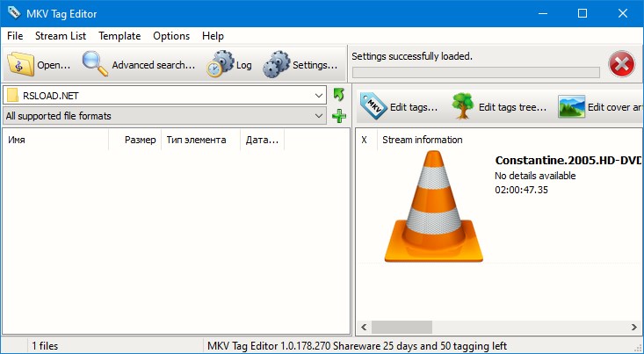Open the Template menu
Viewport: 644px width, 354px height.
pyautogui.click(x=119, y=36)
